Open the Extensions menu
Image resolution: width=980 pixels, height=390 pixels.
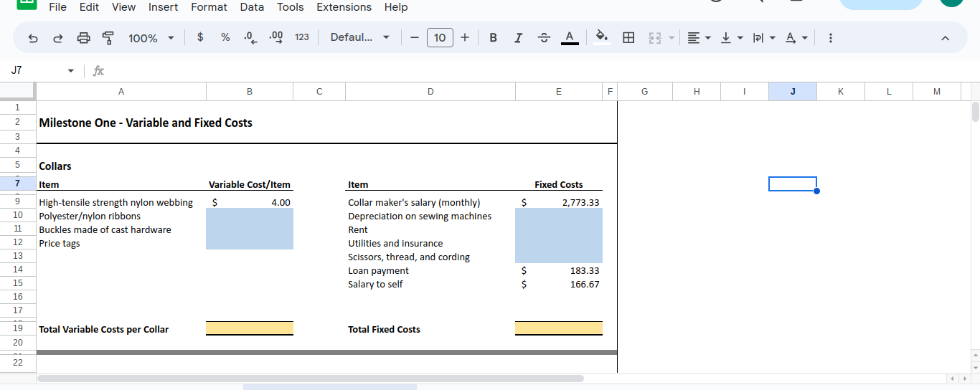[x=344, y=7]
